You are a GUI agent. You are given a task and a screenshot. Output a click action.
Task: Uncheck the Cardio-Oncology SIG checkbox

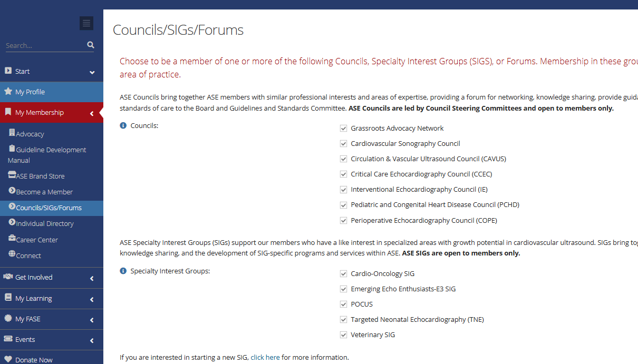344,273
